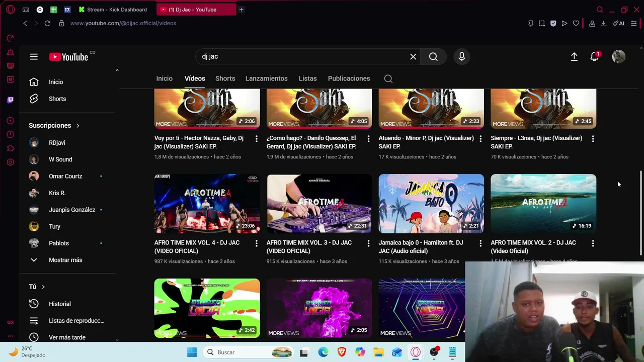Viewport: 644px width, 362px height.
Task: Open the account avatar menu
Action: (618, 57)
